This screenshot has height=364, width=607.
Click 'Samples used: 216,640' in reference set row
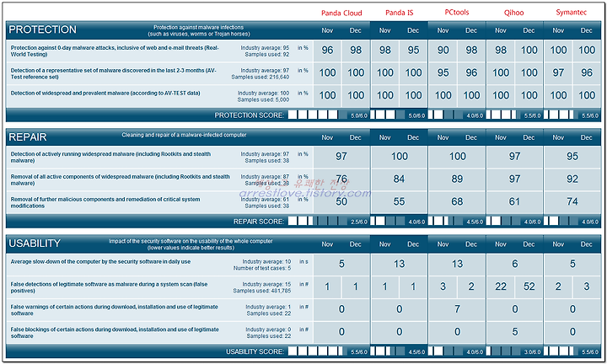(261, 77)
